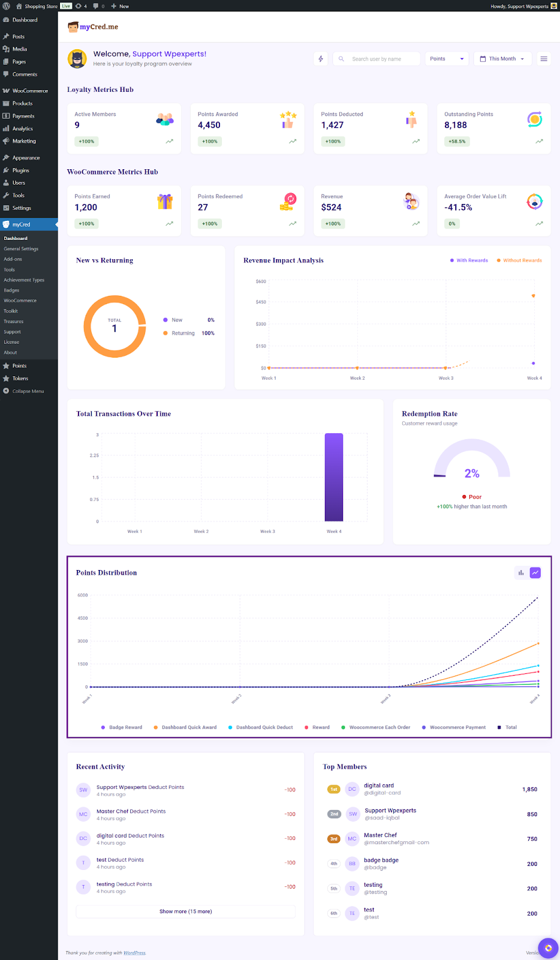Click the Dashboard Quick Award orange legend swatch
560x960 pixels.
156,727
